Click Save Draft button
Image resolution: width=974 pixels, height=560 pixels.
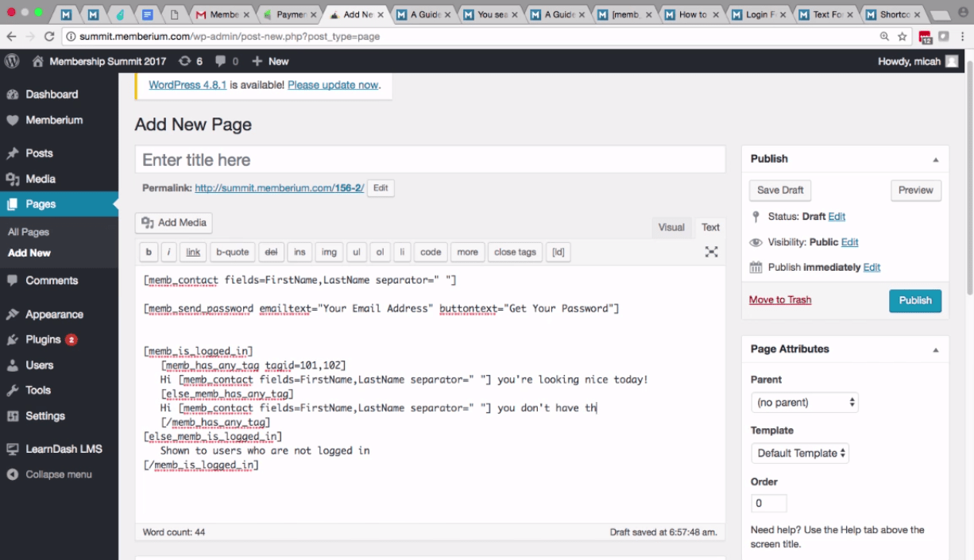pos(780,190)
